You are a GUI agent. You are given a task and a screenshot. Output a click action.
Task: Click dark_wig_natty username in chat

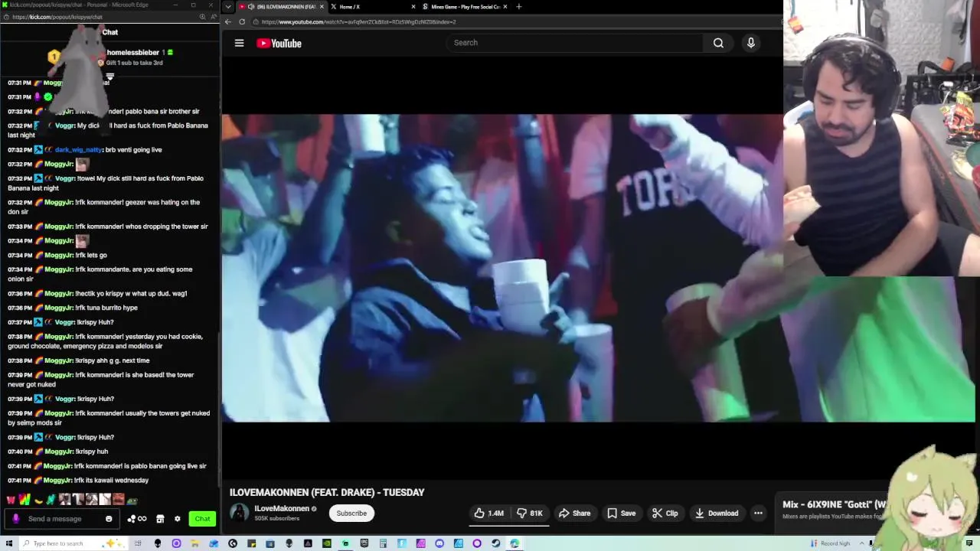[x=78, y=150]
